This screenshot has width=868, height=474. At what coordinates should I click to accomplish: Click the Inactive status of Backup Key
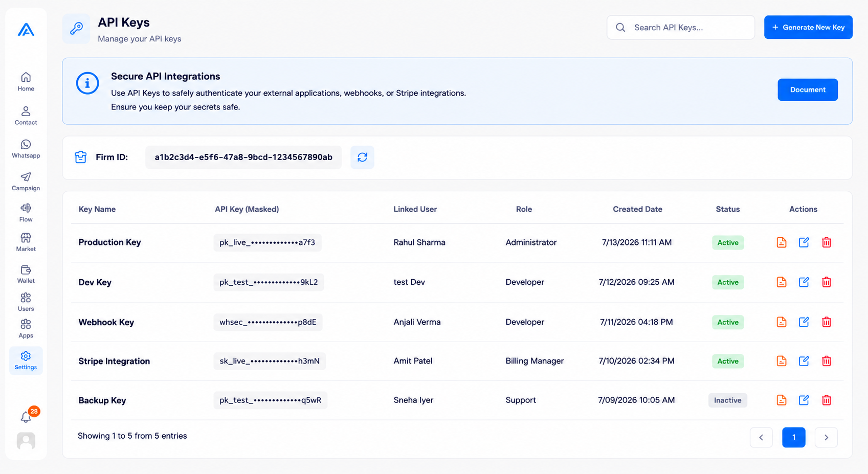pos(728,400)
